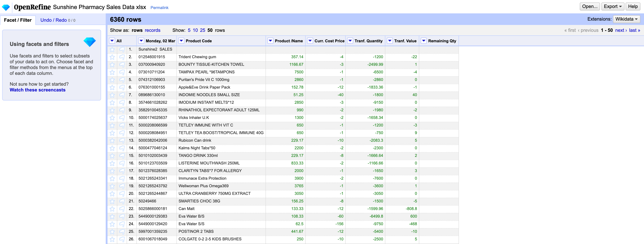Open the Product Code column menu
This screenshot has width=644, height=244.
point(181,41)
